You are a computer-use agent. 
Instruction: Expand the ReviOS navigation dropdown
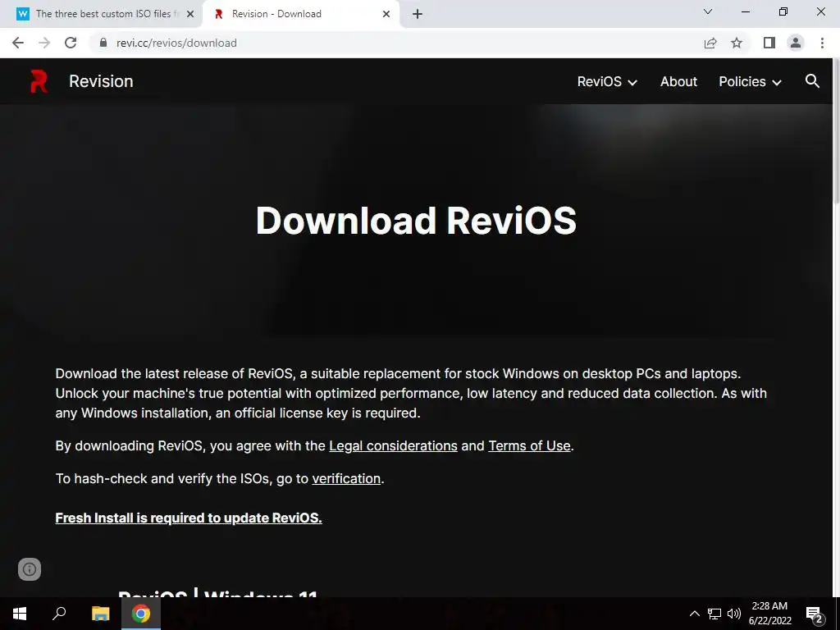[x=607, y=81]
